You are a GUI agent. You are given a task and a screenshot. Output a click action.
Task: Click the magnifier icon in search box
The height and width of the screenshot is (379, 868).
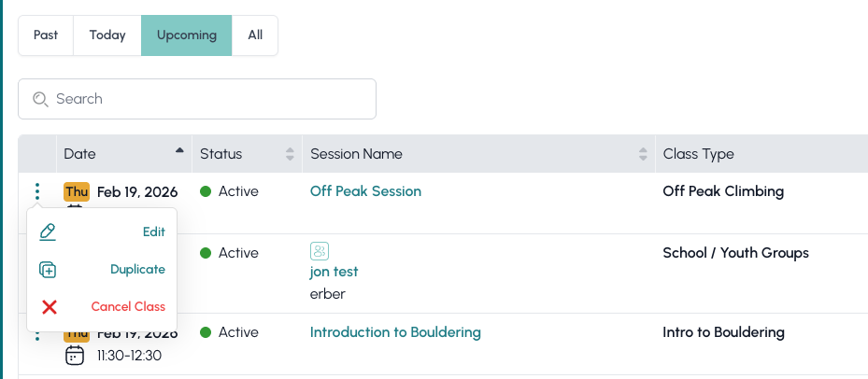[x=40, y=99]
